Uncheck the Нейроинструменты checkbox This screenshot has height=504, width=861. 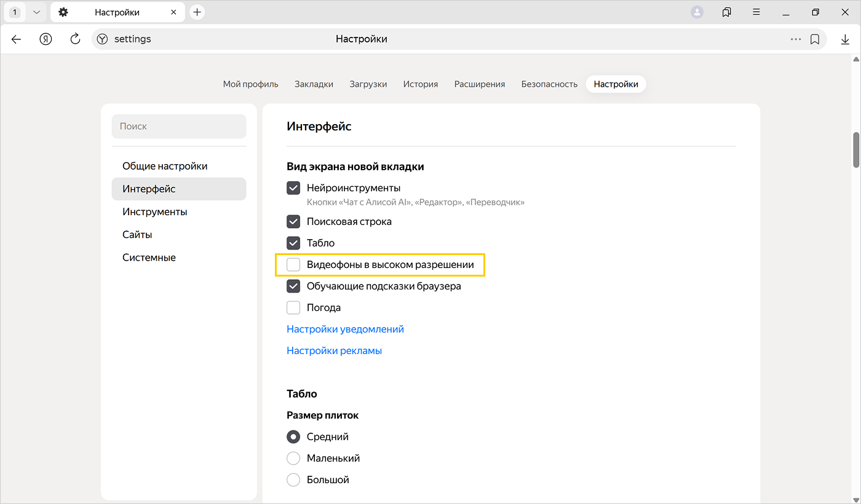coord(293,188)
